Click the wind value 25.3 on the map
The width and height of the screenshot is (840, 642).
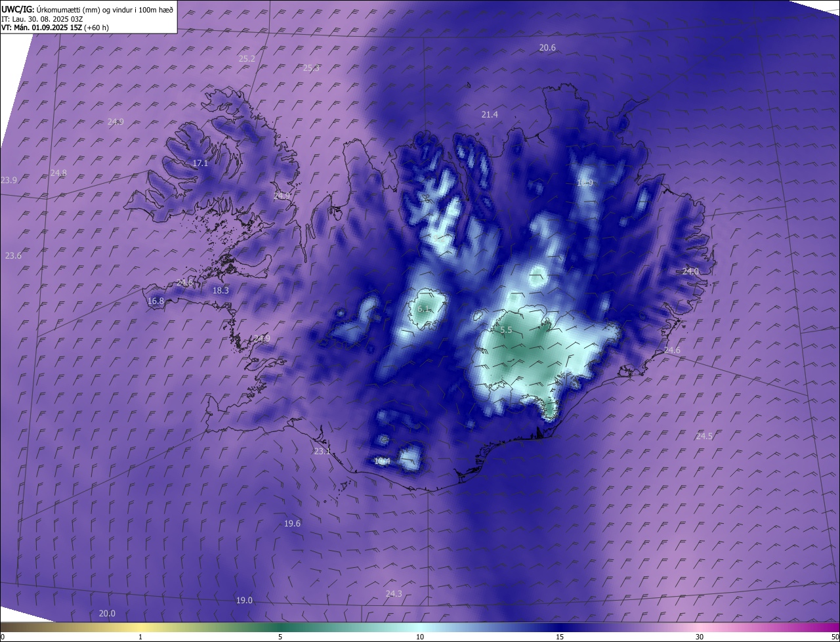(x=311, y=68)
